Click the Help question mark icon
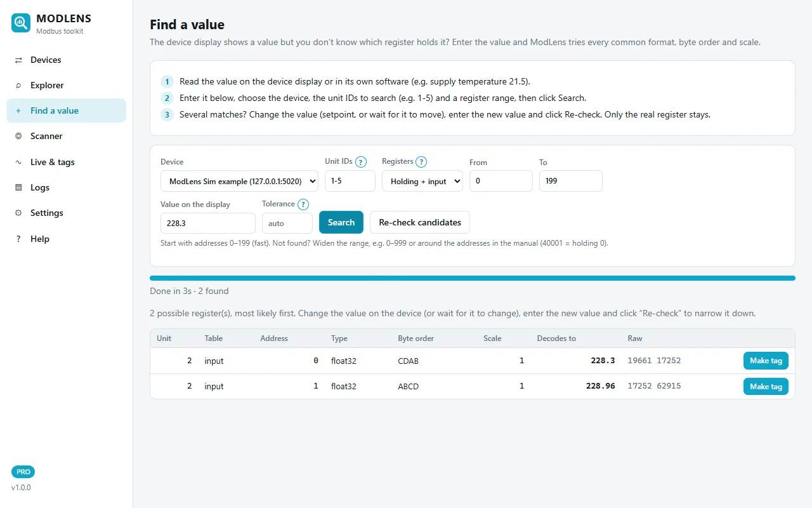 pyautogui.click(x=18, y=239)
